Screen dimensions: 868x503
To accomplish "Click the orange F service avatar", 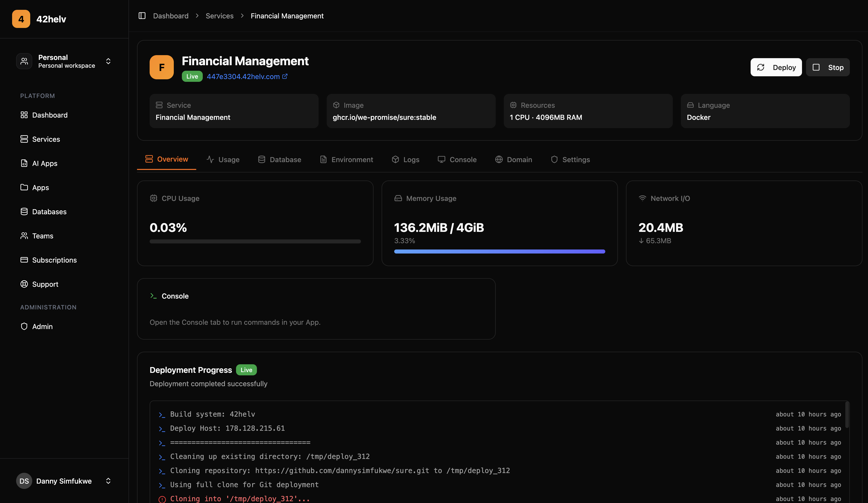I will tap(161, 67).
